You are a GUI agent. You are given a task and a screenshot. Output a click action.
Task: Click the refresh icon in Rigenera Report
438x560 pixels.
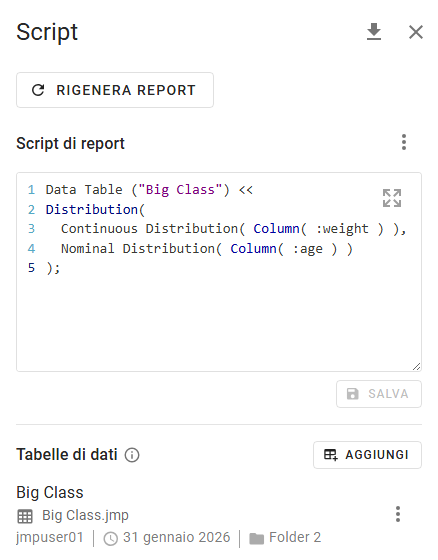coord(38,90)
